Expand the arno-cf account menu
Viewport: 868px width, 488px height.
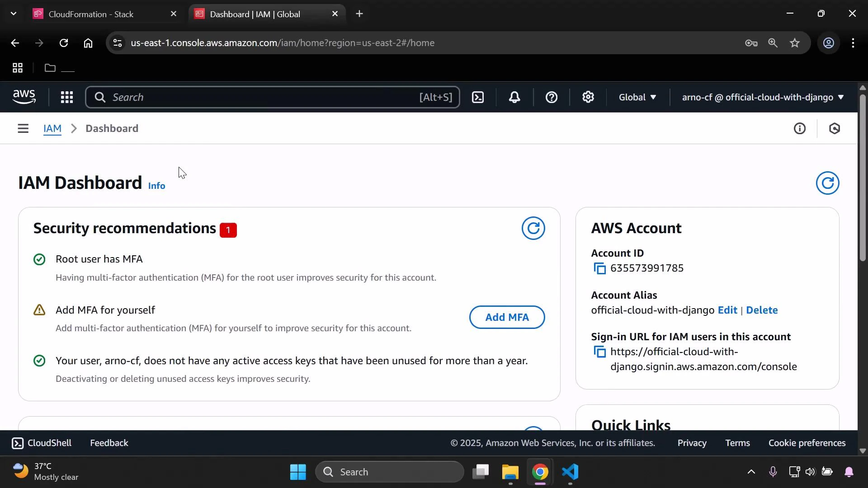(762, 97)
